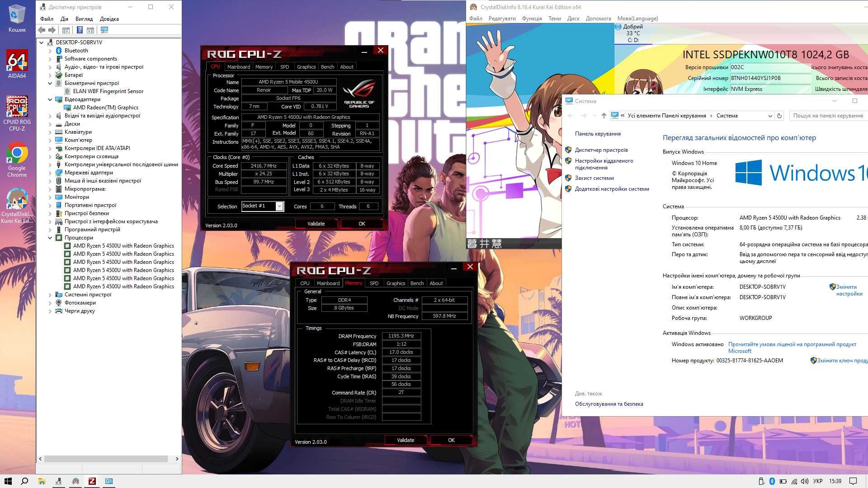Click the blue Help icon in Device Manager toolbar
The height and width of the screenshot is (488, 868).
80,30
